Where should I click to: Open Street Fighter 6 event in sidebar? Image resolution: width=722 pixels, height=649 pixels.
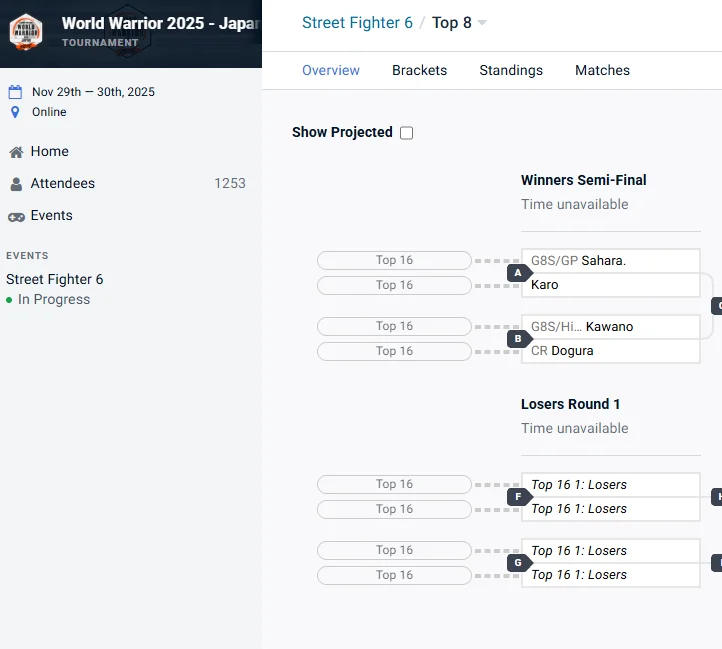click(55, 279)
